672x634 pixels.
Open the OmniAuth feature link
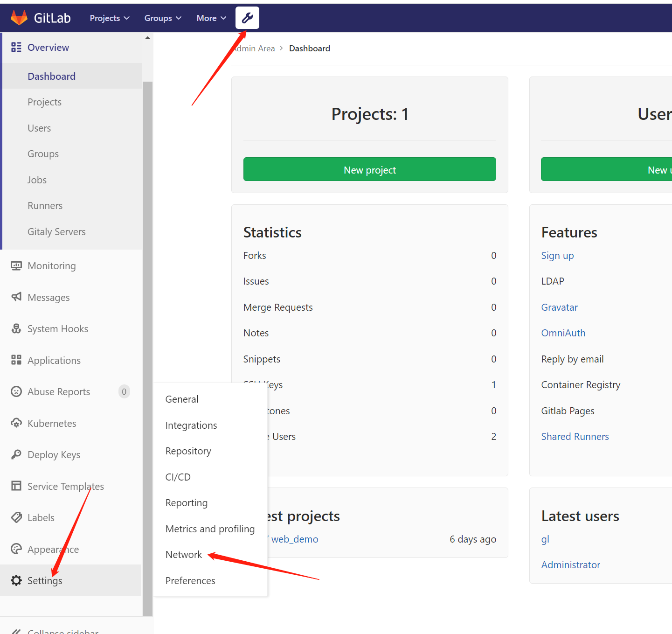563,333
